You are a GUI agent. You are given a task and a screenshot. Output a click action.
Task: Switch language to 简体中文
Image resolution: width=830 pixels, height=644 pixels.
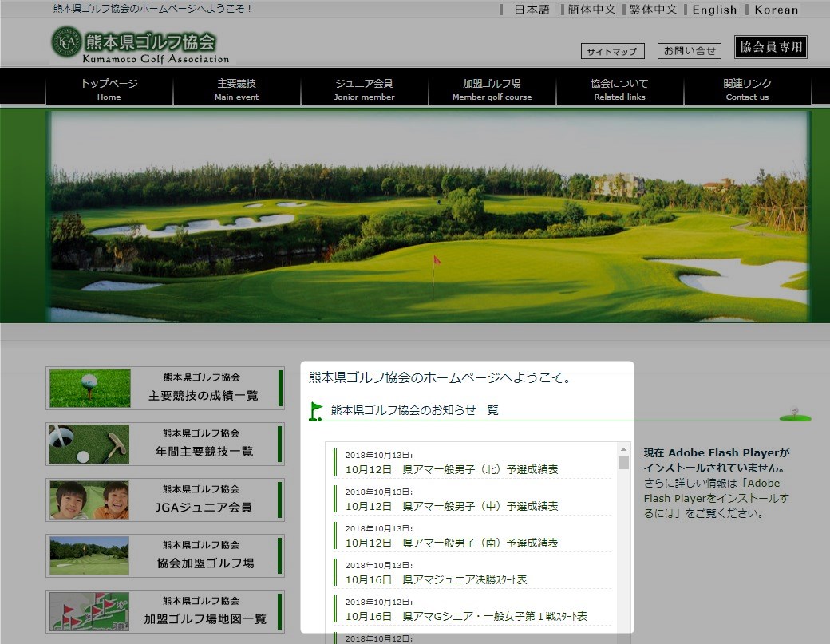[591, 10]
